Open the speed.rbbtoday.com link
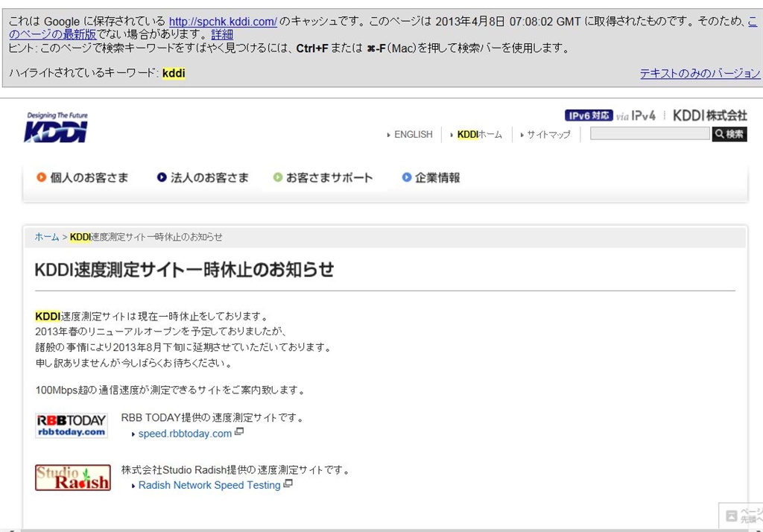This screenshot has height=532, width=763. 185,434
